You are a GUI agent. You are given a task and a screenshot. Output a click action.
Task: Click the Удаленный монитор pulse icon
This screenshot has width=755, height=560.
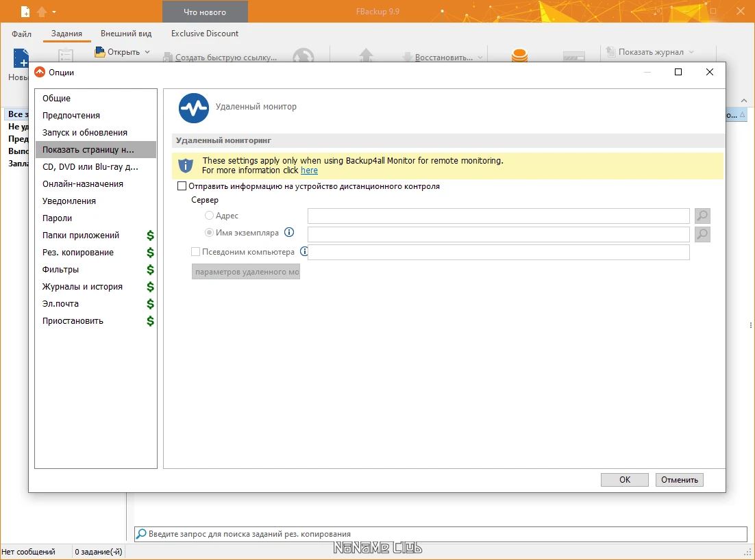point(194,108)
